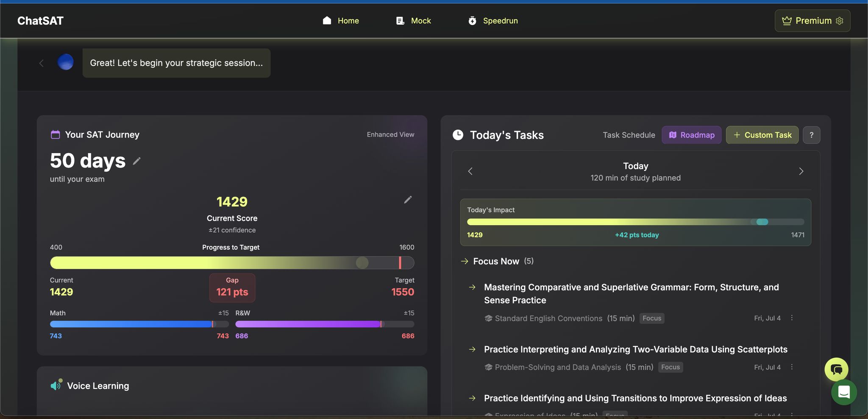Click the Progress to Target slider handle

362,263
